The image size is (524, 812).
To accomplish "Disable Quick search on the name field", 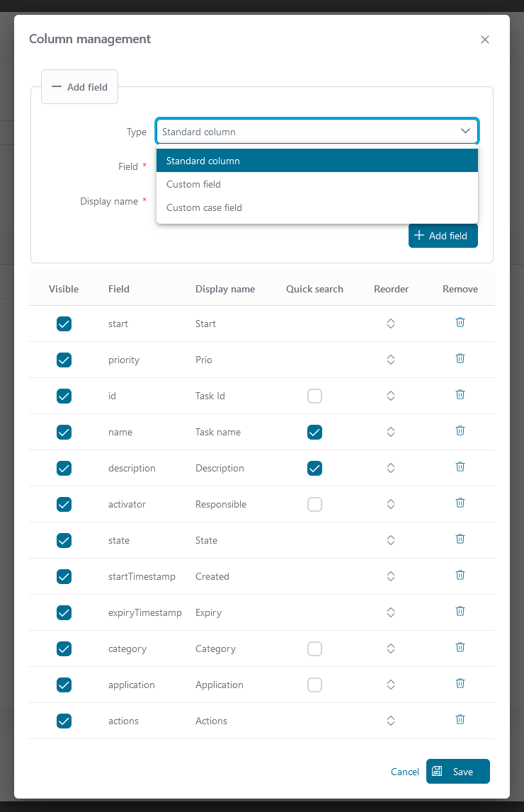I will click(314, 432).
